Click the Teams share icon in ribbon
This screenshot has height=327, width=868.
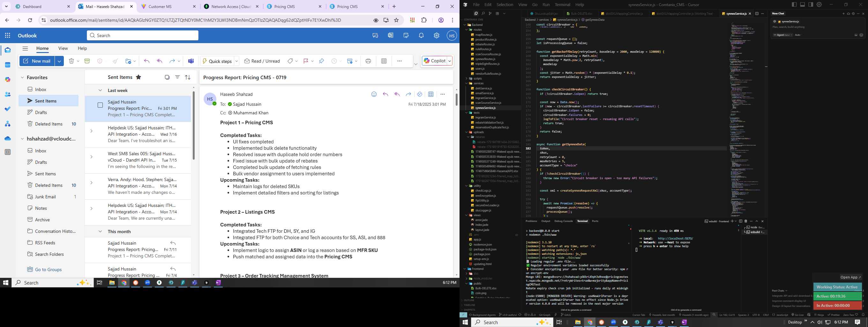pos(191,61)
